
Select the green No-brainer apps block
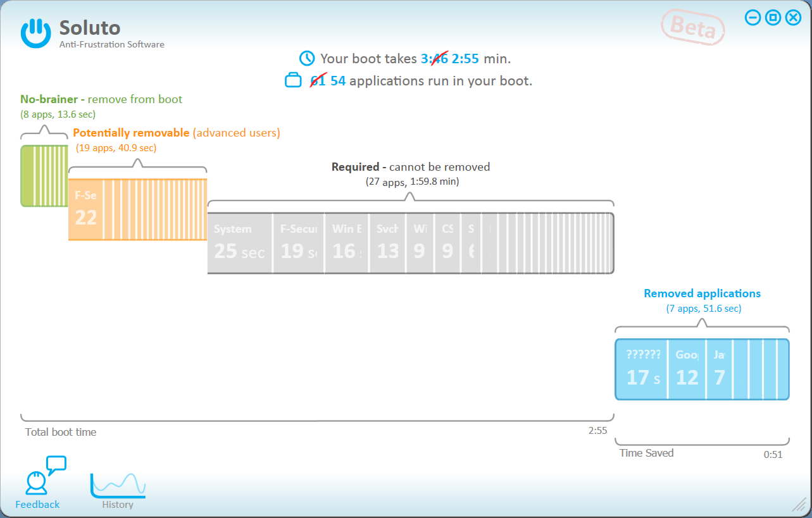coord(44,176)
